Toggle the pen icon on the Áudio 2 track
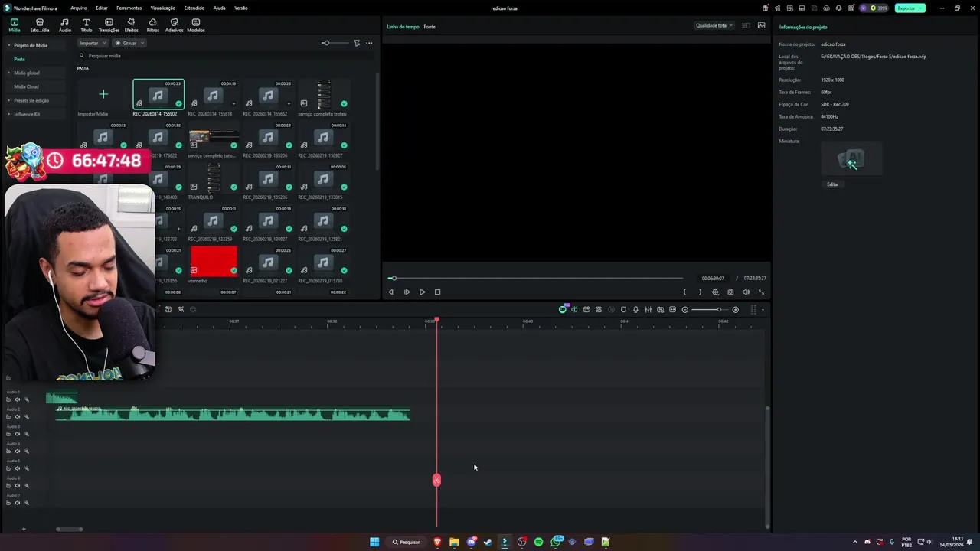The height and width of the screenshot is (551, 980). coord(26,417)
